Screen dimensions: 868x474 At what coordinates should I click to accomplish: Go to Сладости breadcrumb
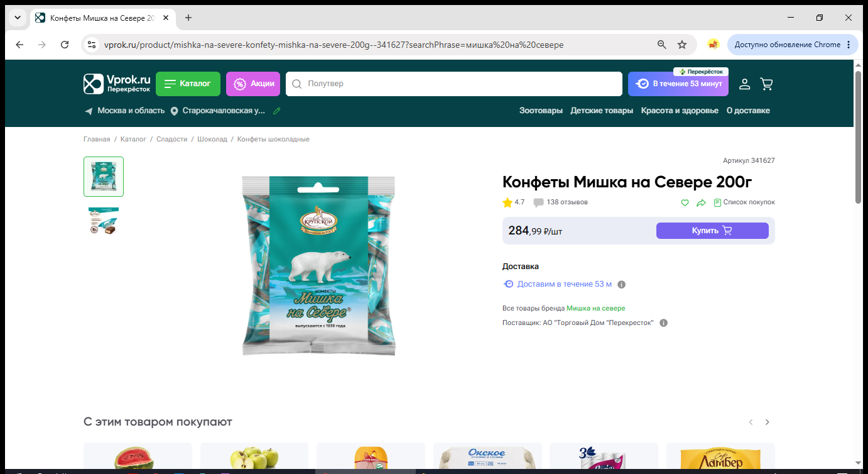pos(172,140)
